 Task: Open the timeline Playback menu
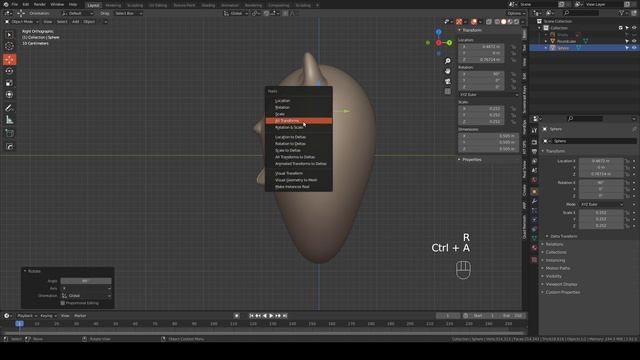pyautogui.click(x=27, y=316)
